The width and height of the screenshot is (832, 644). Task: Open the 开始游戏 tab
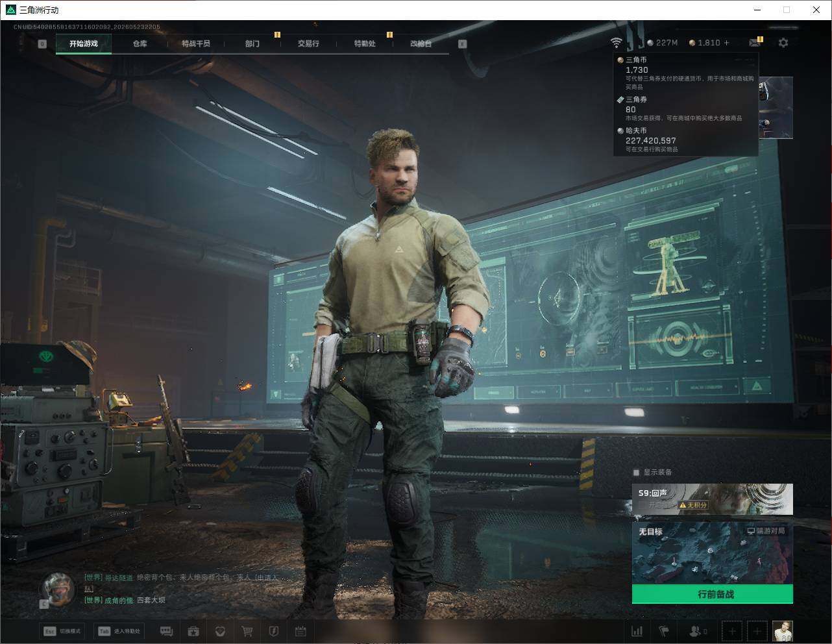point(84,43)
